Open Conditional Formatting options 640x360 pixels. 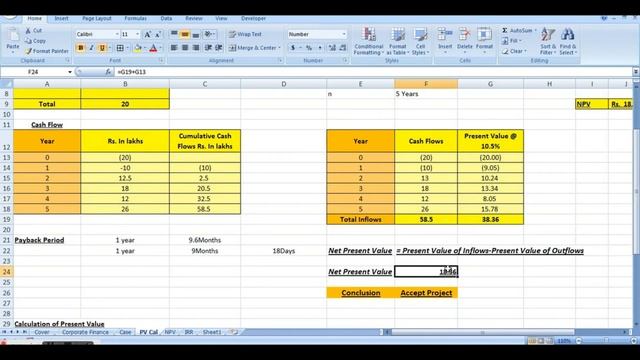coord(369,41)
